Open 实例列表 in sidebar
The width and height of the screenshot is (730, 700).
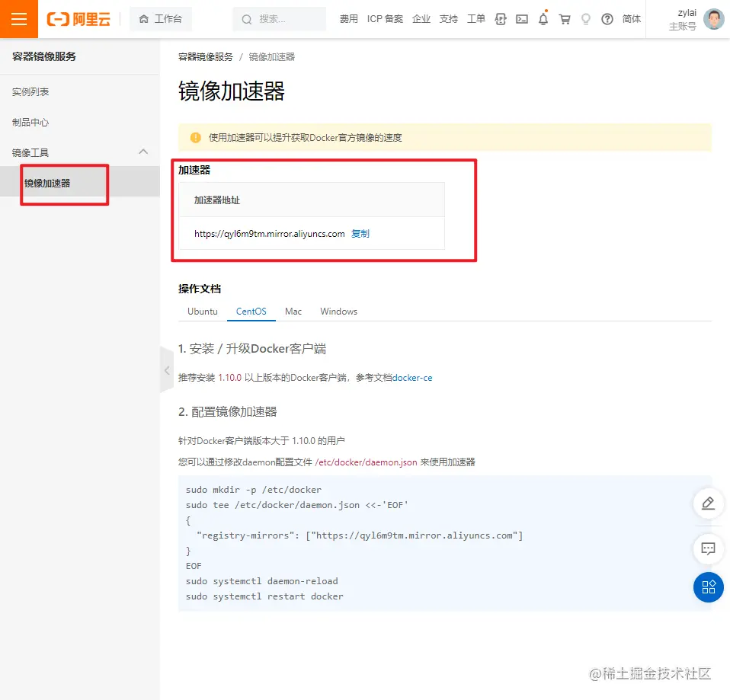coord(30,91)
